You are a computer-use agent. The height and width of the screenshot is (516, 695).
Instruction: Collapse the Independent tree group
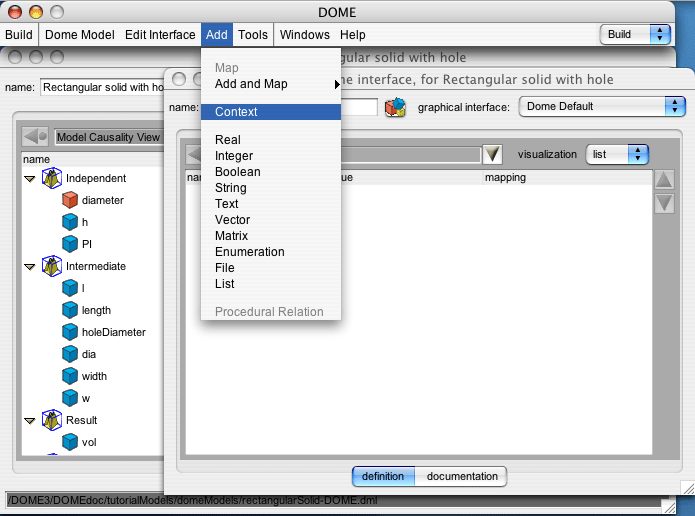click(x=30, y=179)
